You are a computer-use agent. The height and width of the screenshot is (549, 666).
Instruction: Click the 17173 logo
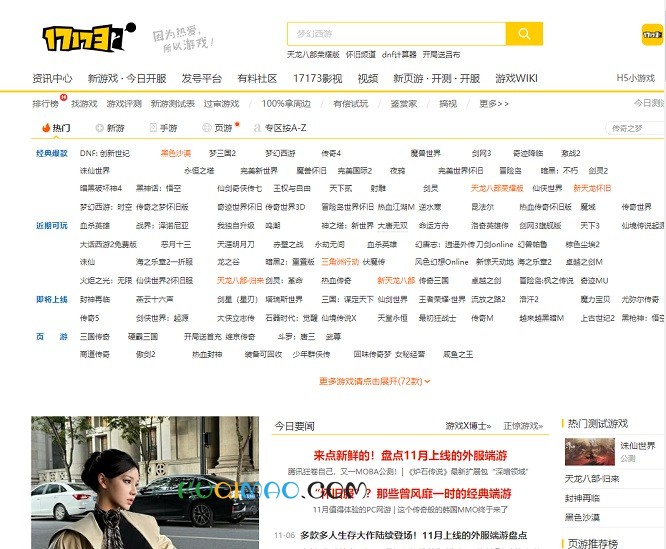tap(88, 37)
